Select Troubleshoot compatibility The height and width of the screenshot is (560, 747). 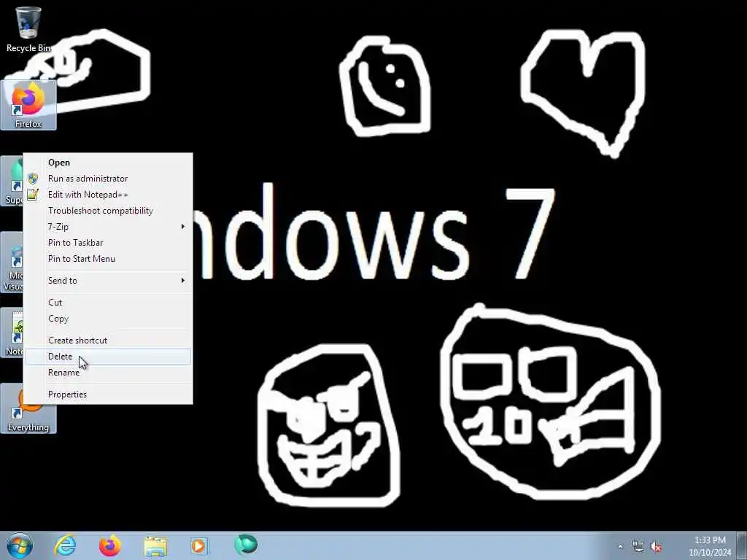109,211
